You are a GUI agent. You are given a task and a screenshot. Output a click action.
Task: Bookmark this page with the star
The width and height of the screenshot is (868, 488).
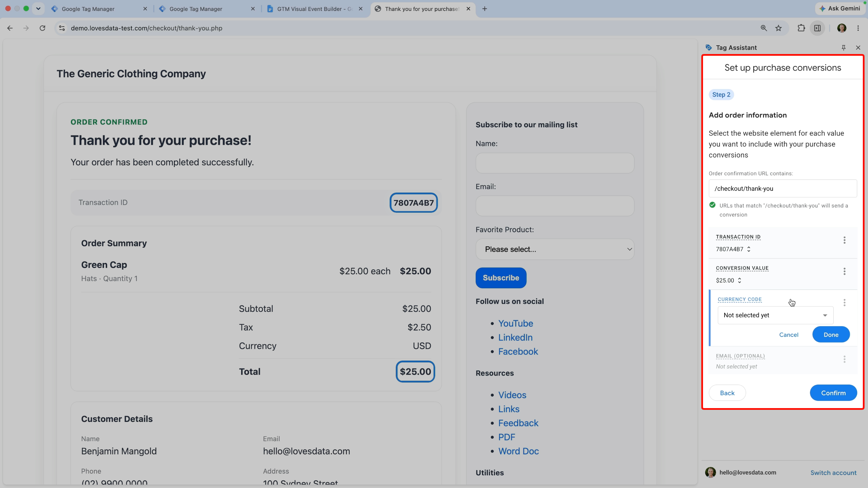[x=778, y=28]
